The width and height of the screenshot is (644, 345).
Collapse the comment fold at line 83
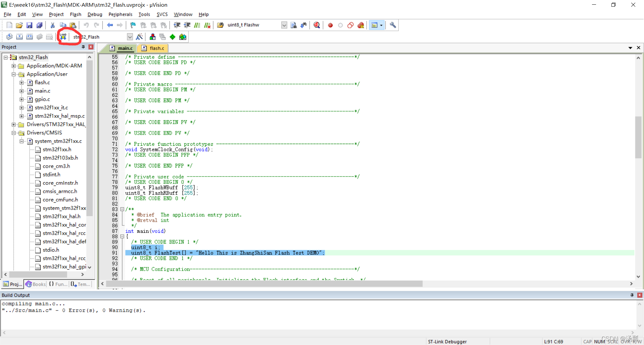122,209
